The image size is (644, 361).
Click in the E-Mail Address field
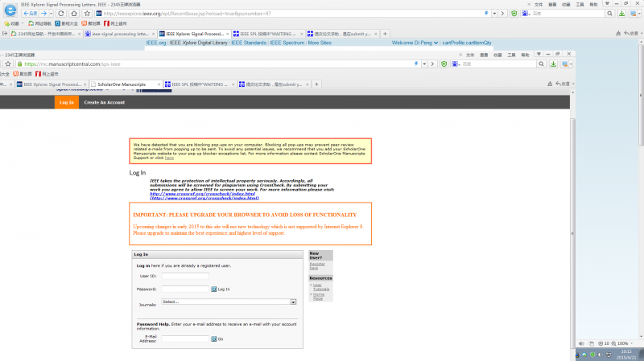(185, 338)
